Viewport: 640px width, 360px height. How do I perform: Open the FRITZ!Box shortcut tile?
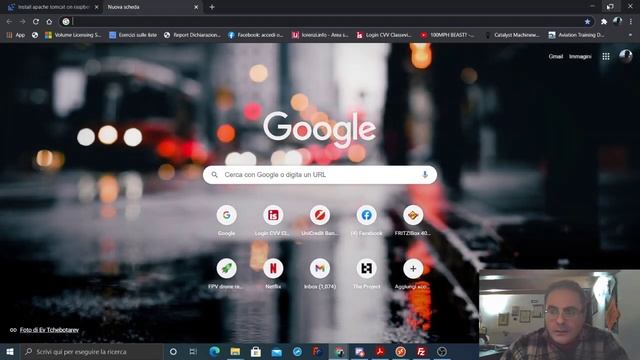pyautogui.click(x=413, y=221)
